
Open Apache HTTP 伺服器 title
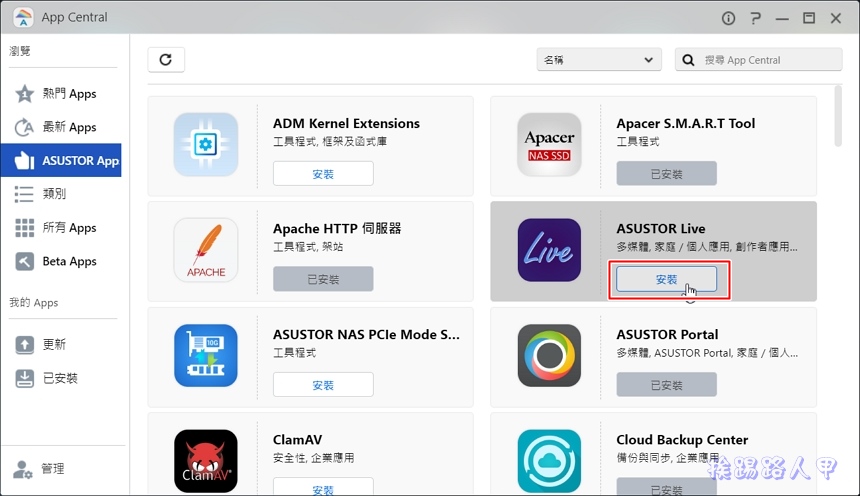click(337, 228)
